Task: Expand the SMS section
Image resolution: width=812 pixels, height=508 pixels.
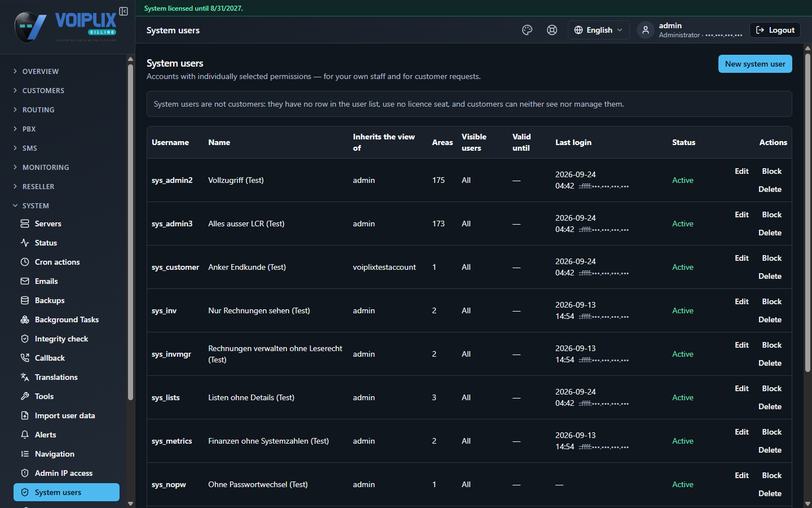Action: tap(25, 148)
